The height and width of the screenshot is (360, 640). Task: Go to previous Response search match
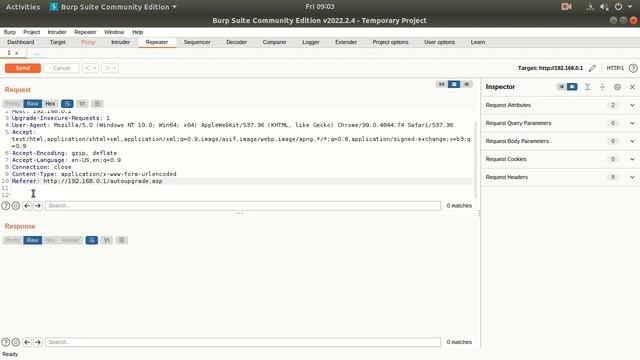(x=27, y=342)
